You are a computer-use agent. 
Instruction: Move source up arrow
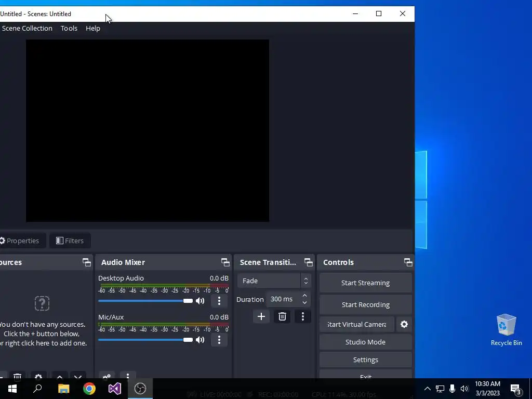(x=60, y=376)
